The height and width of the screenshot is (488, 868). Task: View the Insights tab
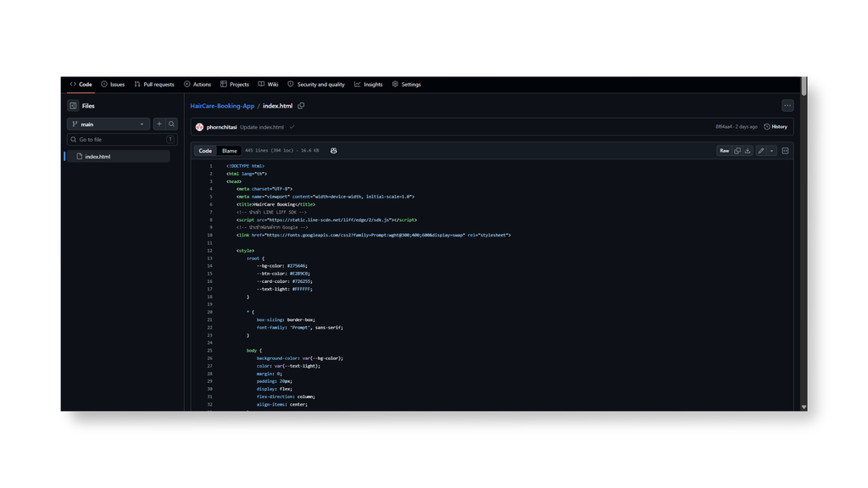click(x=369, y=84)
